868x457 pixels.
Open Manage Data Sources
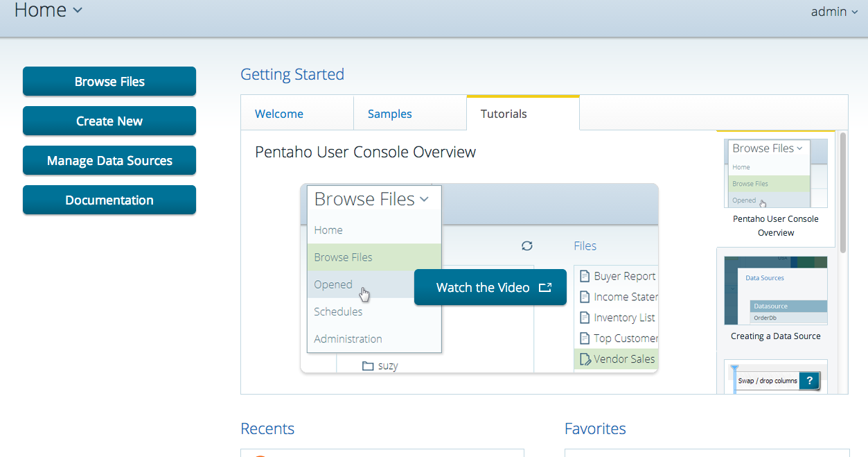point(109,160)
